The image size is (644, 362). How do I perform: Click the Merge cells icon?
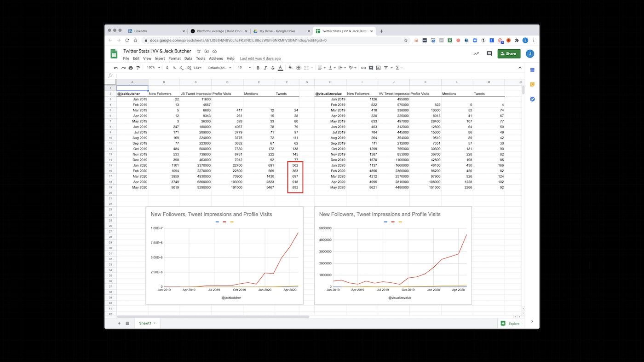pos(306,68)
